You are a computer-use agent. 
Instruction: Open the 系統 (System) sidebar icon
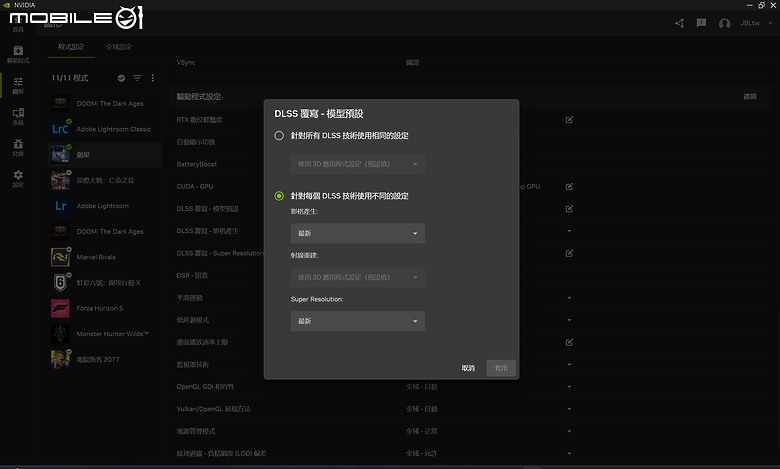click(x=18, y=116)
